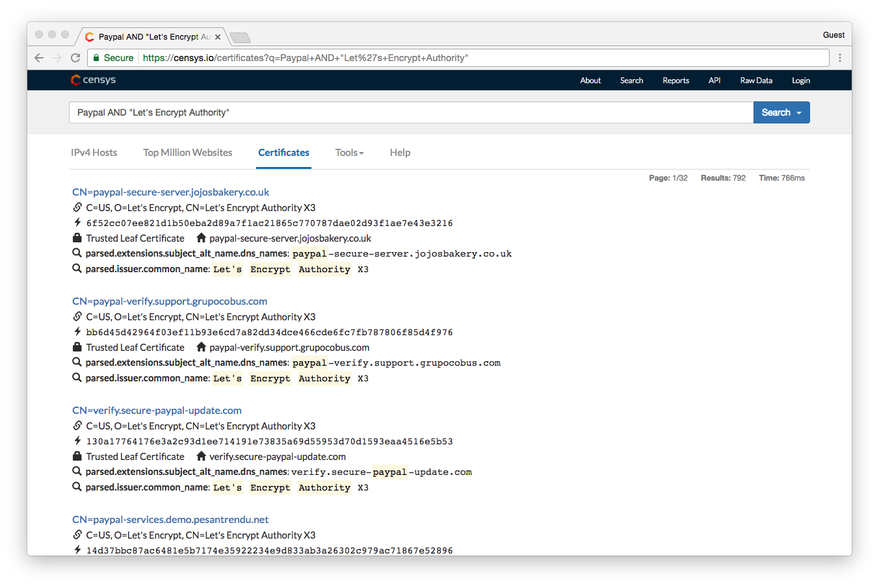Image resolution: width=879 pixels, height=588 pixels.
Task: Click dns_names value verify.secure-paypal-update.com
Action: (x=382, y=472)
